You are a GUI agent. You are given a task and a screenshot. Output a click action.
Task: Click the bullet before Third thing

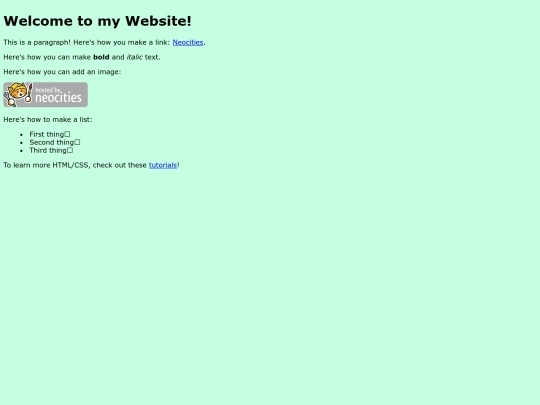21,150
